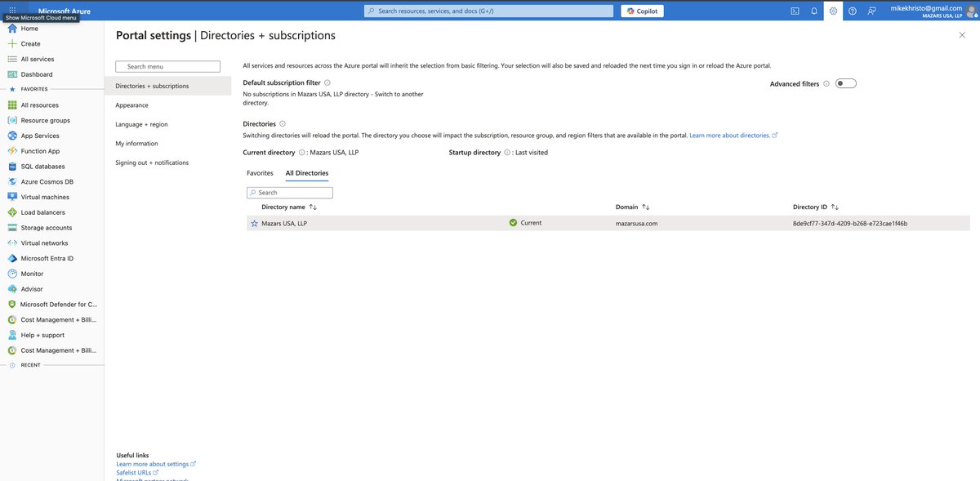The image size is (980, 481).
Task: Click info icon beside Current directory
Action: point(302,153)
